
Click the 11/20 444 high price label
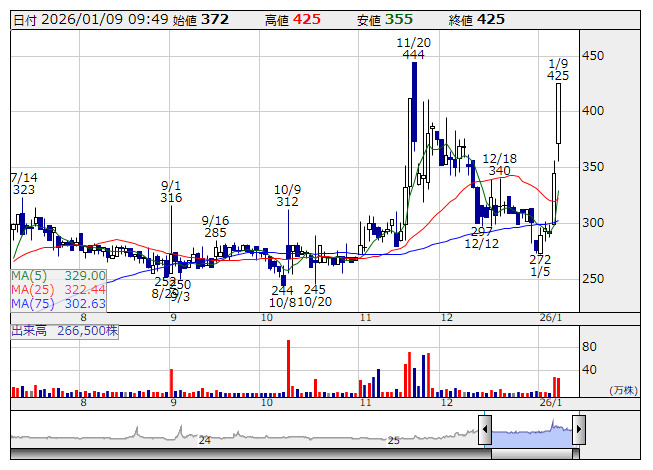tap(413, 48)
